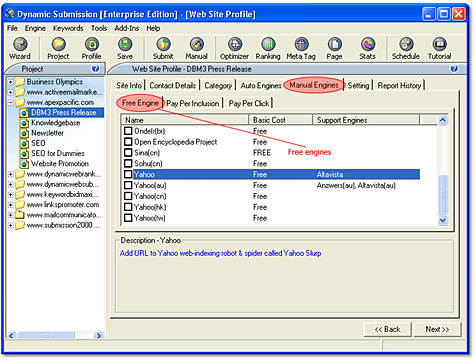Click the Web Site Profile help icon
This screenshot has width=475, height=360.
click(454, 69)
